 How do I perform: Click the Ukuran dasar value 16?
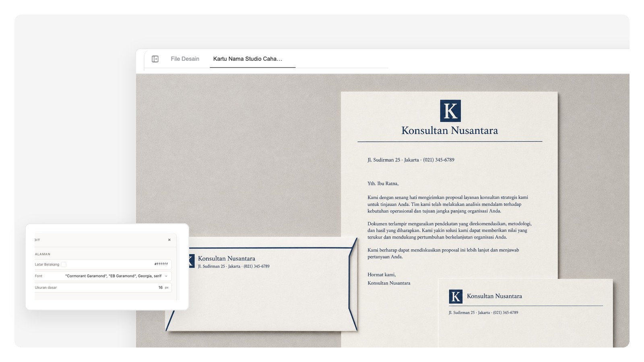tap(161, 288)
